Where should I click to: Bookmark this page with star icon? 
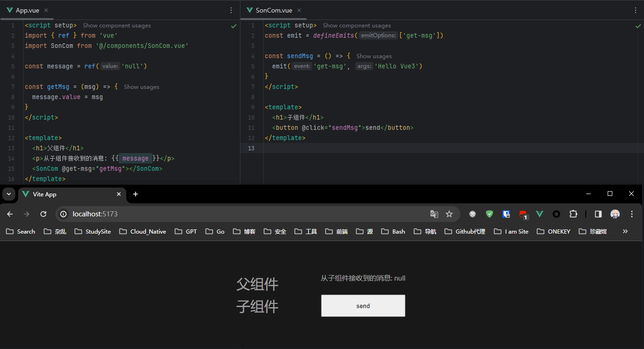(449, 214)
